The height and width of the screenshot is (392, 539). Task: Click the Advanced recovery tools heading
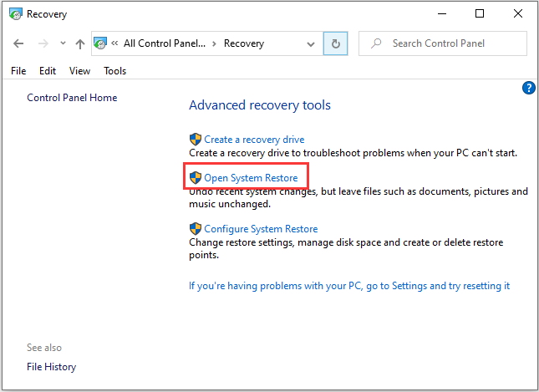[260, 105]
